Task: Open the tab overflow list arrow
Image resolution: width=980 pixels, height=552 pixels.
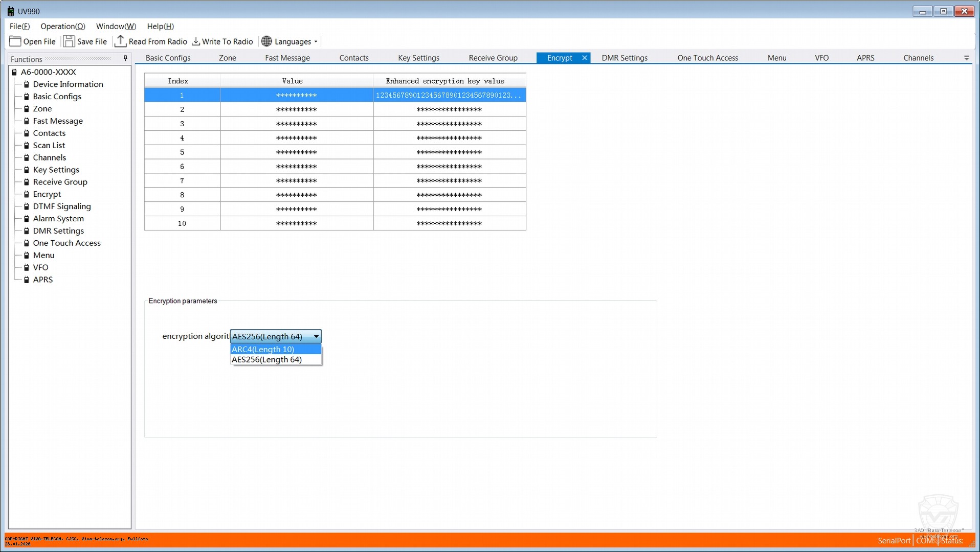Action: tap(966, 58)
